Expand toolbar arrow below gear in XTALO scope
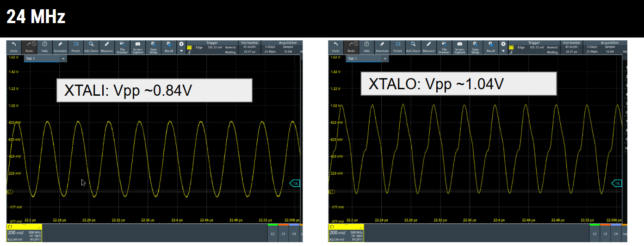Viewport: 644px width, 246px height. (x=503, y=51)
